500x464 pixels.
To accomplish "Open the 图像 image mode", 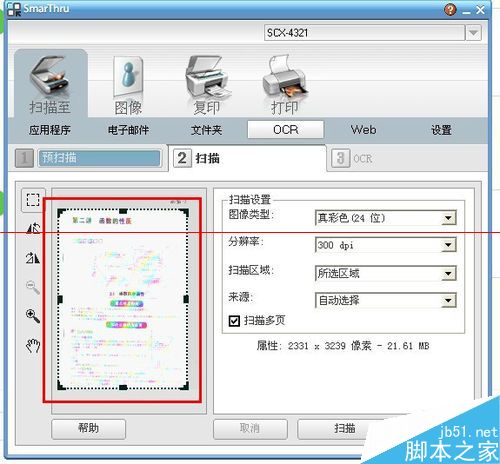I will [x=128, y=85].
